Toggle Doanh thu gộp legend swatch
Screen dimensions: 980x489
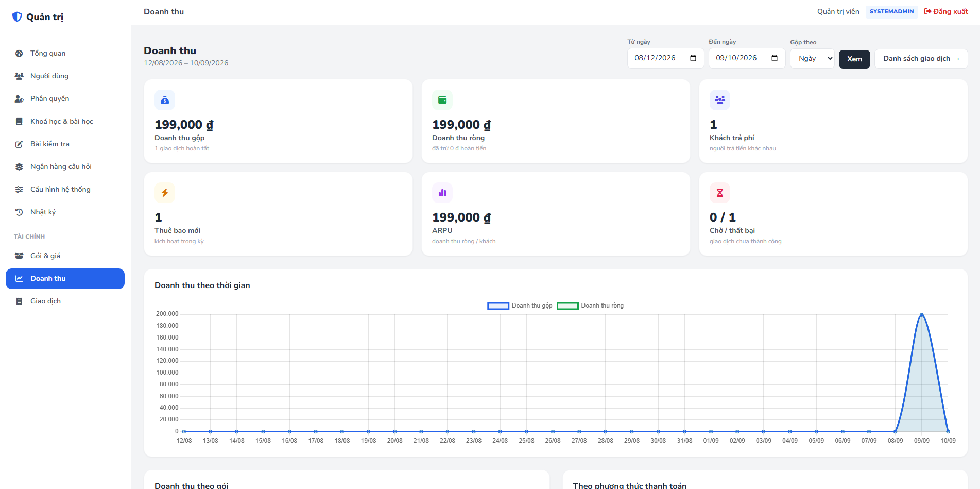pos(498,306)
